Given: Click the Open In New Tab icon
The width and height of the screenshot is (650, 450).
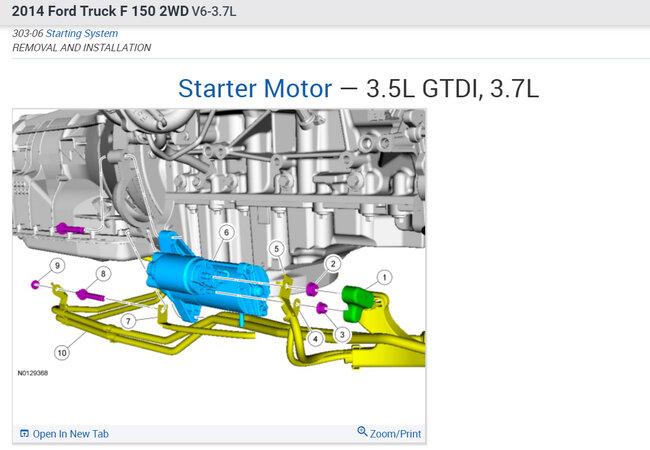Looking at the screenshot, I should [x=24, y=434].
